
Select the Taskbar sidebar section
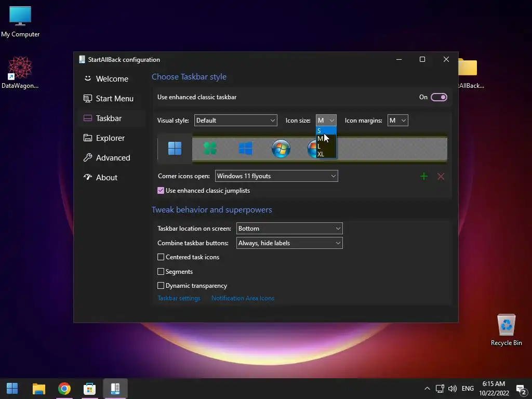pyautogui.click(x=112, y=118)
